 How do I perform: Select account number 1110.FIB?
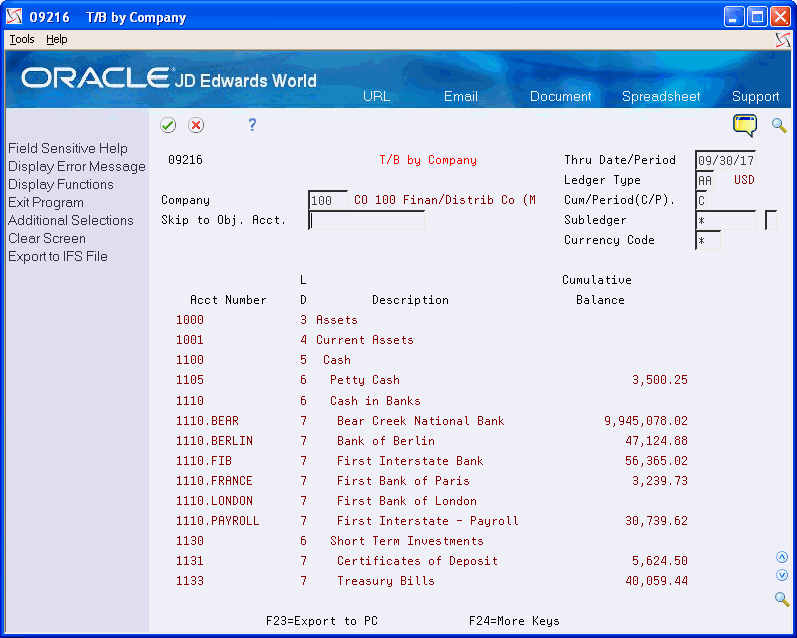(x=204, y=461)
